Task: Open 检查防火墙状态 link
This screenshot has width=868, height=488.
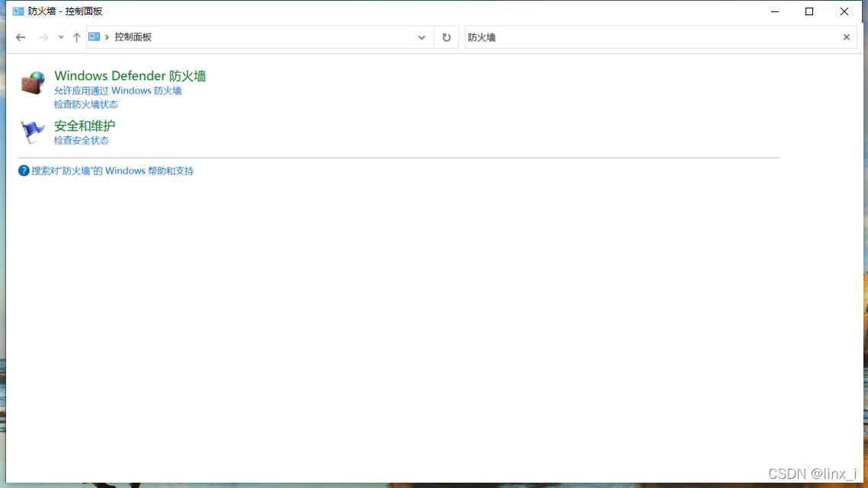Action: pos(86,104)
